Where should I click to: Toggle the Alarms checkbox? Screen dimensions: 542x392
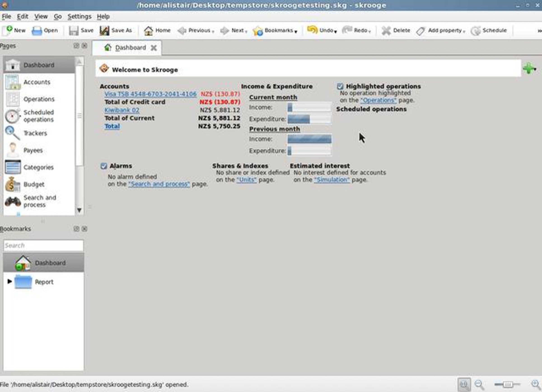pyautogui.click(x=103, y=166)
